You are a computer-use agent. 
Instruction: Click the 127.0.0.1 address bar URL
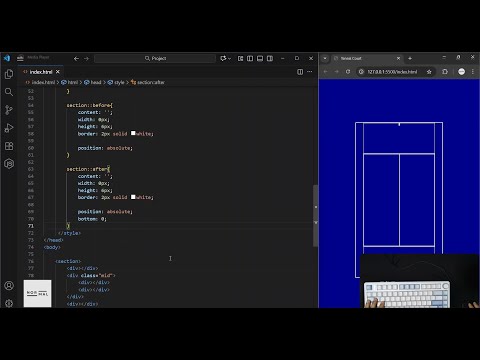(392, 72)
